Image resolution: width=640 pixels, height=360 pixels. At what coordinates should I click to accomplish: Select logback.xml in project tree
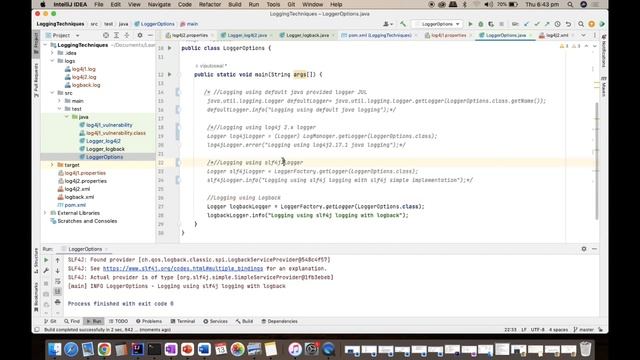point(79,197)
